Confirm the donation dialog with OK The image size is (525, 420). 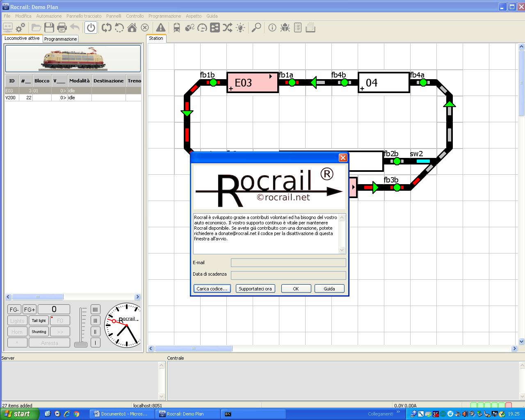296,289
